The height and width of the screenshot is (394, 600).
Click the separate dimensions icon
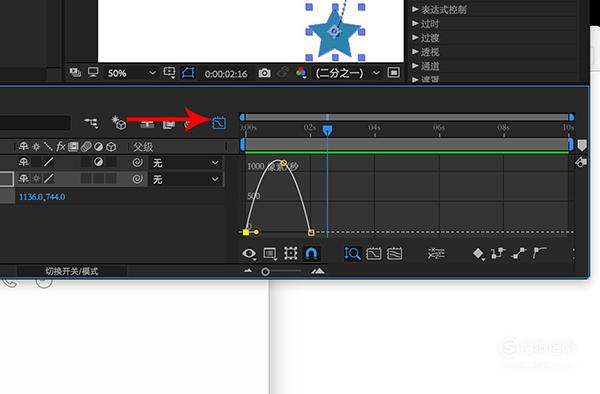pos(436,253)
